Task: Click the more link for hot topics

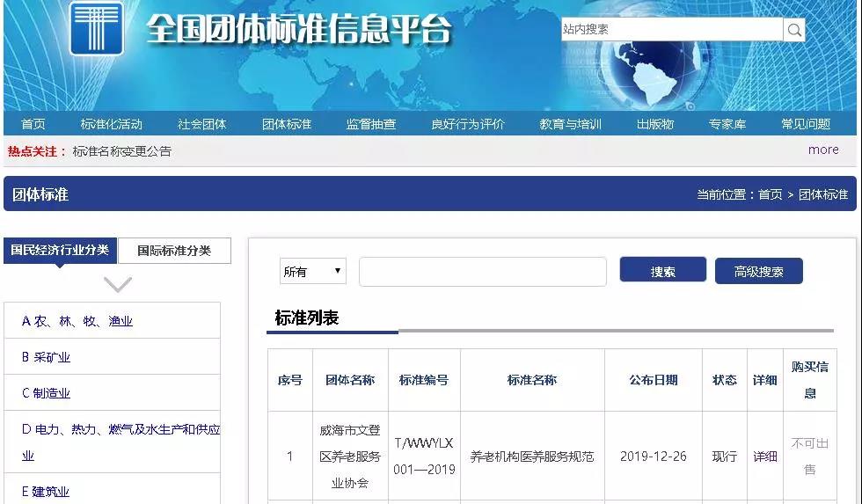Action: (823, 150)
